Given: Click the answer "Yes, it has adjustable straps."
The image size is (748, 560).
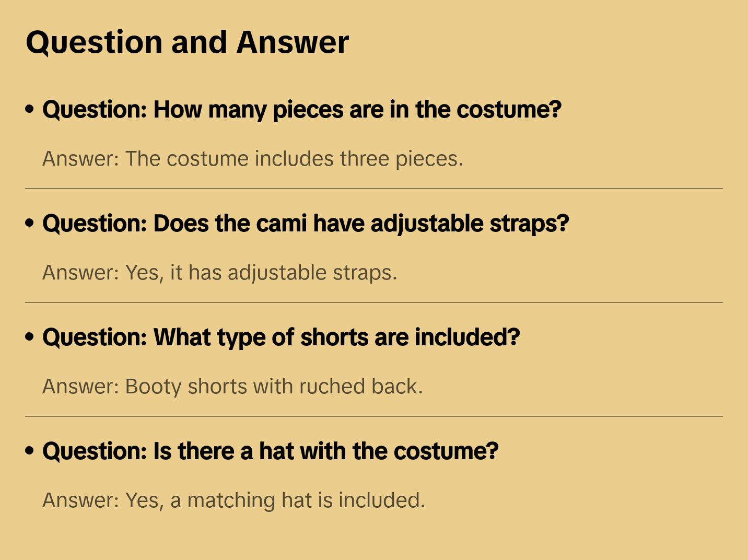Looking at the screenshot, I should (219, 273).
